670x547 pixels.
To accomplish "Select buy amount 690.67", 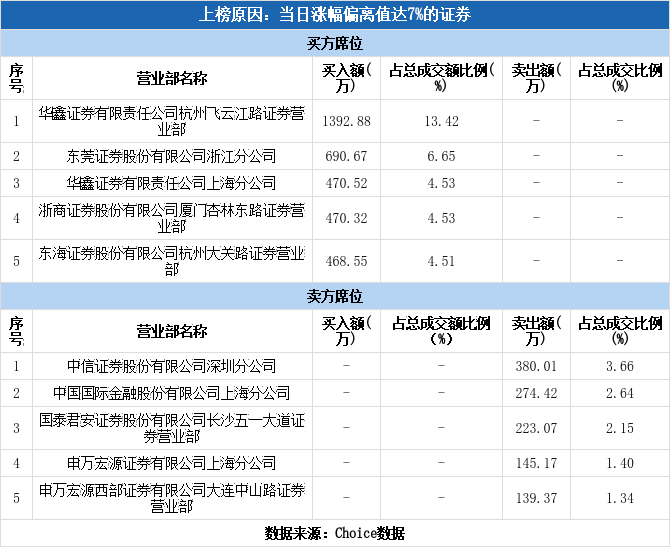I will pyautogui.click(x=347, y=156).
